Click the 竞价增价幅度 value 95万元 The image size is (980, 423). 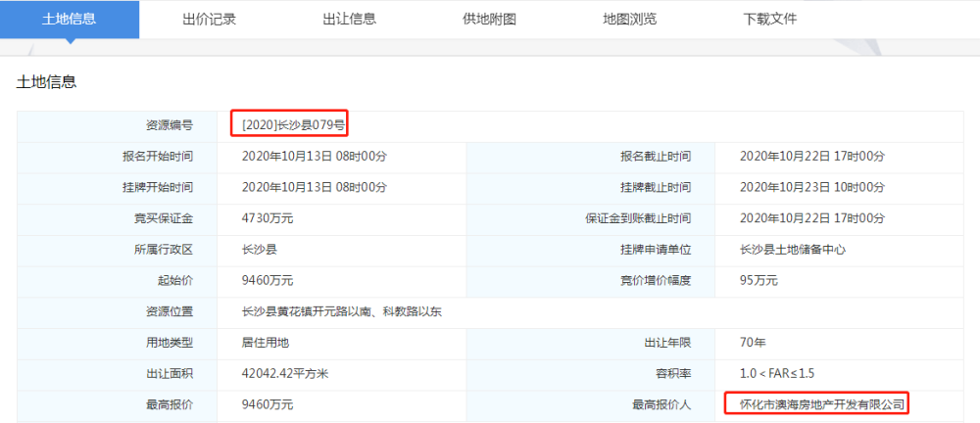click(759, 281)
